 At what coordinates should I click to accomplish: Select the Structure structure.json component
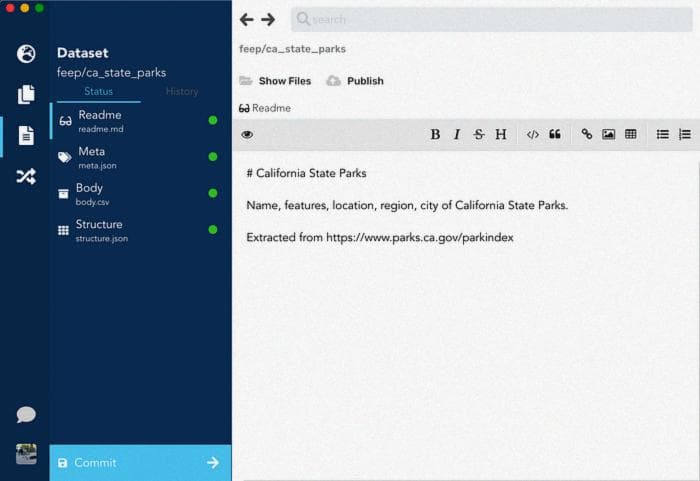pyautogui.click(x=140, y=230)
